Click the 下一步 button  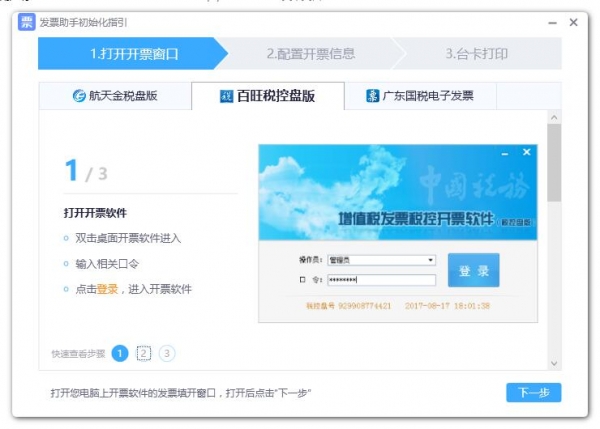tap(533, 392)
